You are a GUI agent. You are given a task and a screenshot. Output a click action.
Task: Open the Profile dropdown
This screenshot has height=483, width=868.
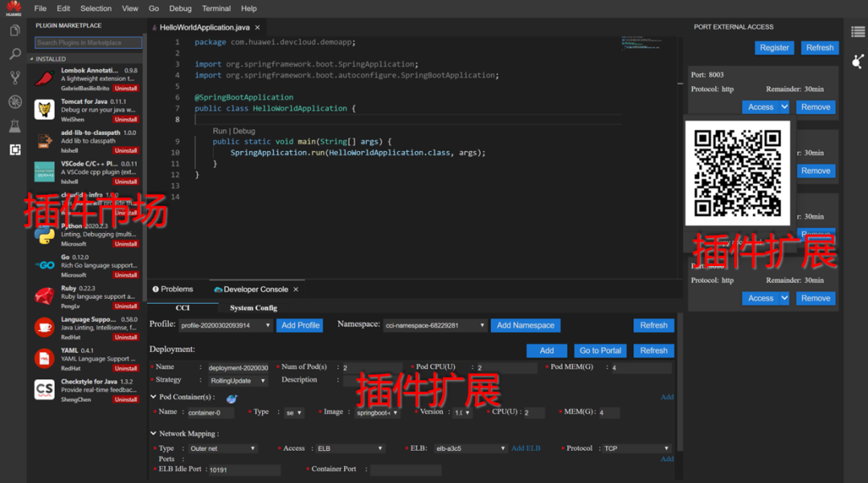(x=225, y=325)
